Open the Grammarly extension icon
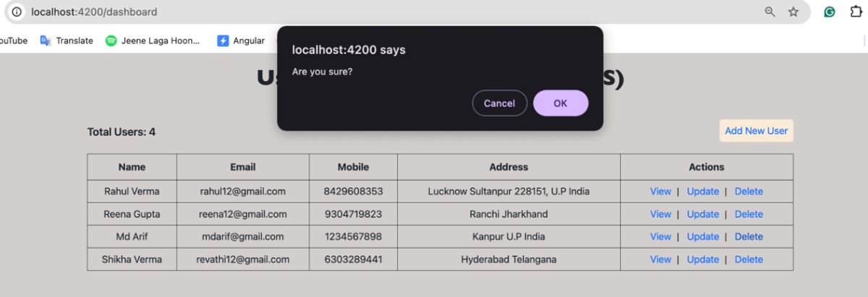The image size is (868, 297). point(830,12)
